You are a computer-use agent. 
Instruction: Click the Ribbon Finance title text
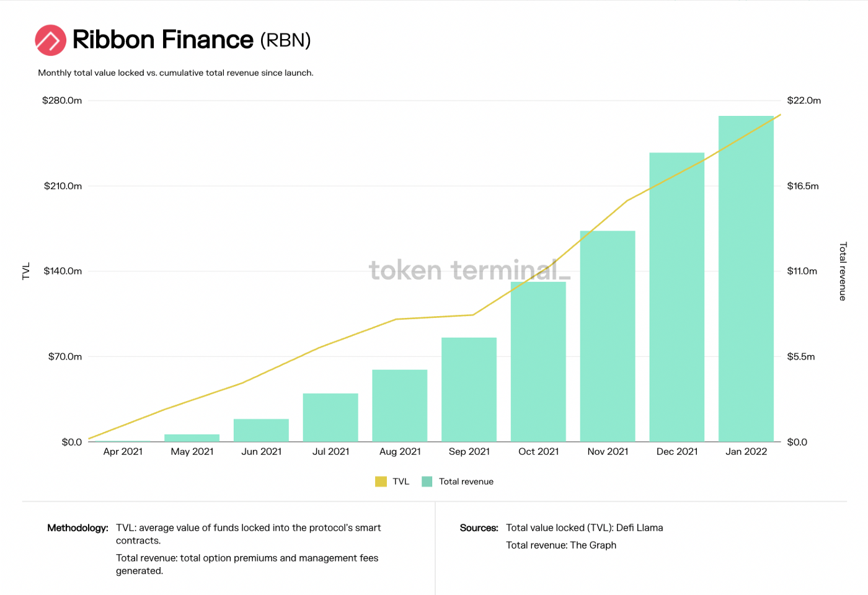tap(163, 40)
